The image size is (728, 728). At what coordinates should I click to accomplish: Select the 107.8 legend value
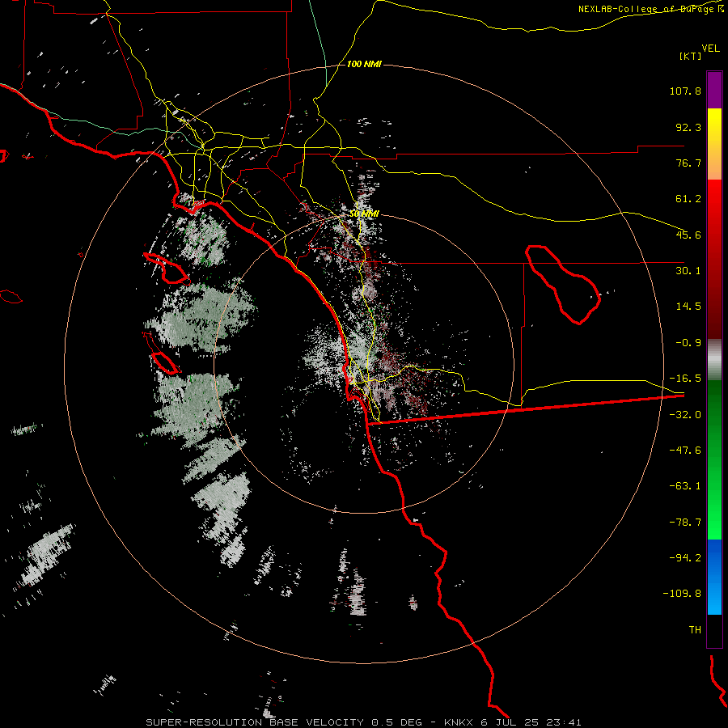click(x=685, y=91)
